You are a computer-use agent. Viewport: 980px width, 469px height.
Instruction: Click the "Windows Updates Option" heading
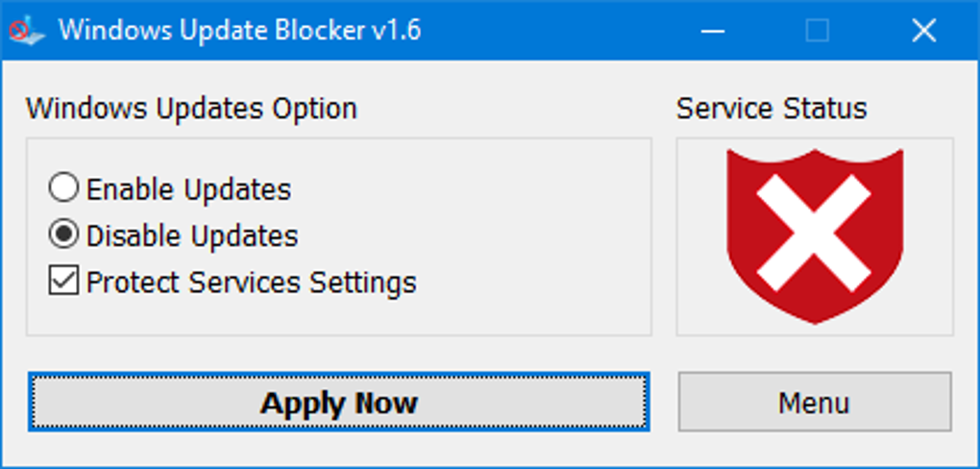pyautogui.click(x=191, y=109)
